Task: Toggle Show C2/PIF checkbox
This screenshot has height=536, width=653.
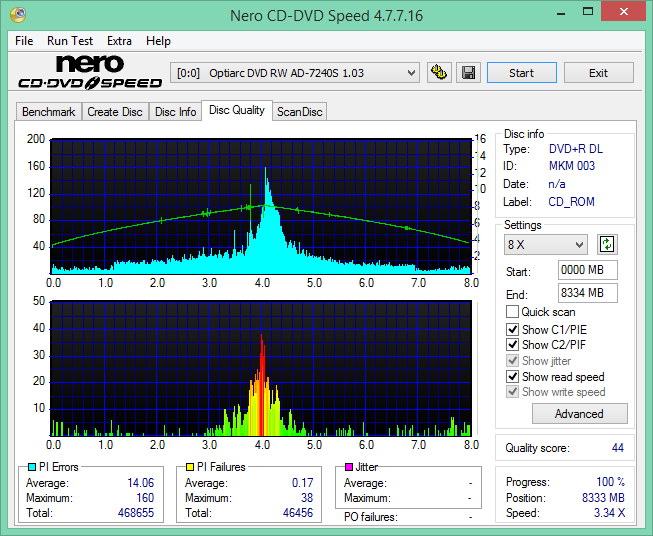Action: (512, 344)
